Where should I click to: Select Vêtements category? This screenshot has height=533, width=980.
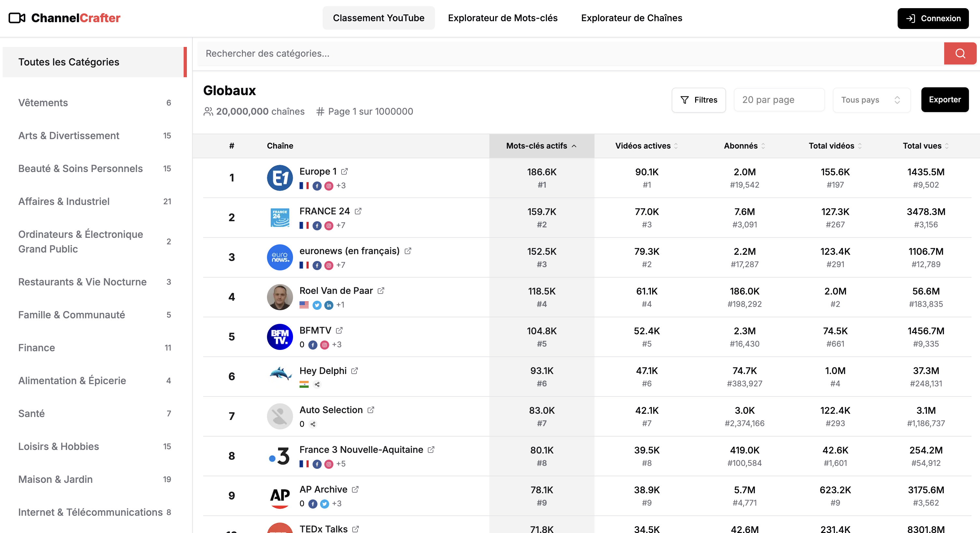[94, 103]
